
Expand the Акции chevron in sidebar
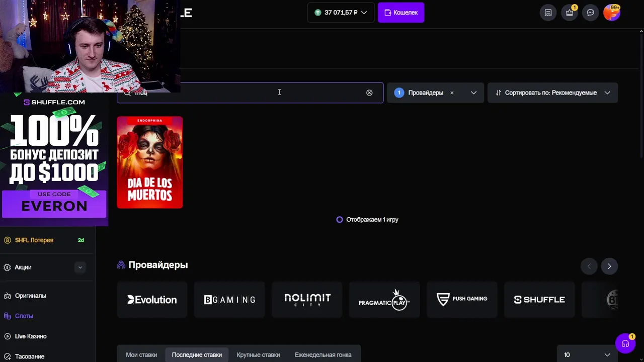(x=80, y=267)
